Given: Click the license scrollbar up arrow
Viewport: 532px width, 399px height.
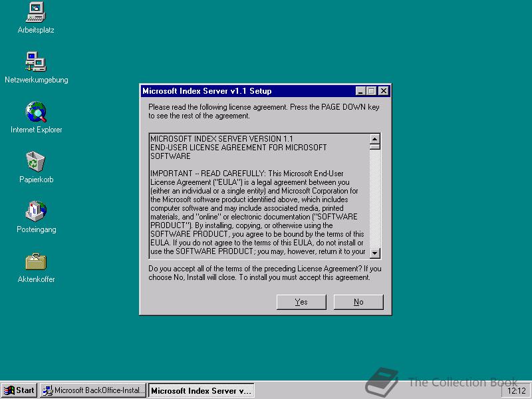Looking at the screenshot, I should (x=374, y=139).
